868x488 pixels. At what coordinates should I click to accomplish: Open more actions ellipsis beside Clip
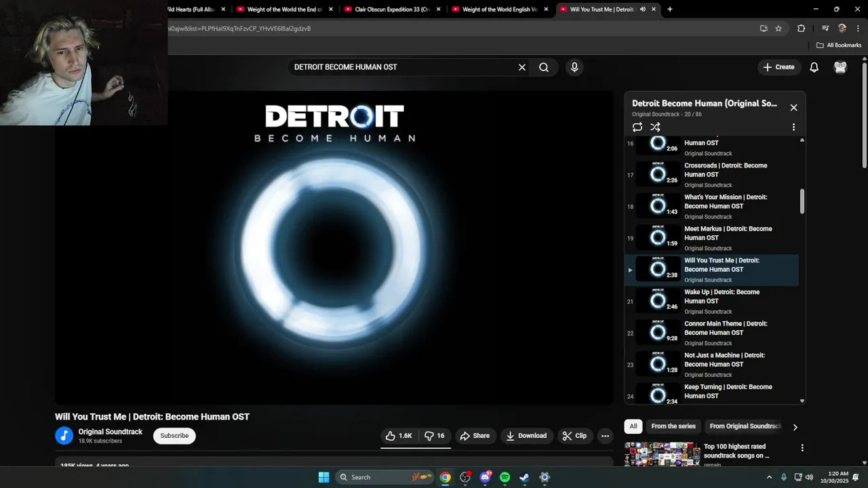coord(605,436)
